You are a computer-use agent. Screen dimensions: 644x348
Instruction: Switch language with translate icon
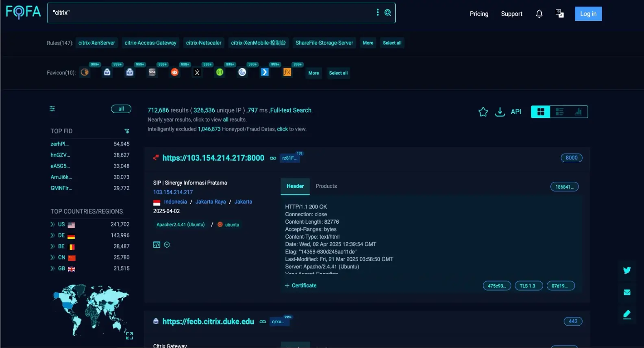pyautogui.click(x=560, y=14)
